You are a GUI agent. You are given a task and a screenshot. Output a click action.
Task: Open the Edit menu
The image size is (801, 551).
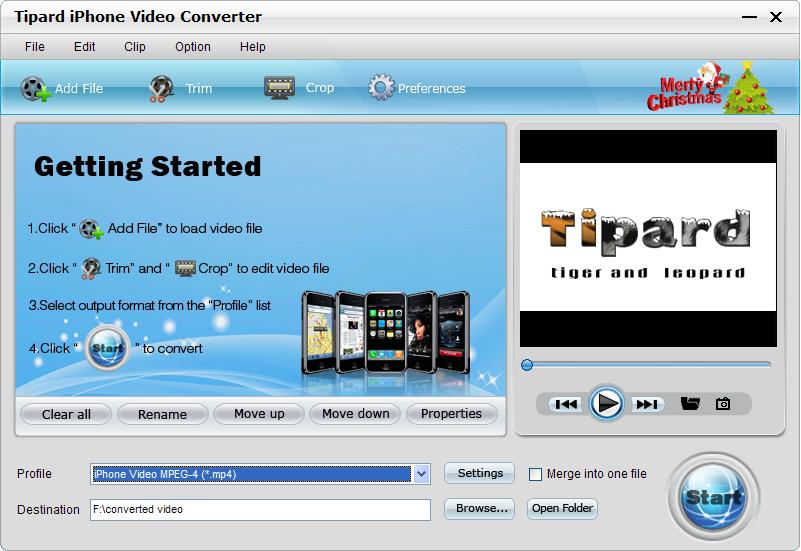pos(84,47)
